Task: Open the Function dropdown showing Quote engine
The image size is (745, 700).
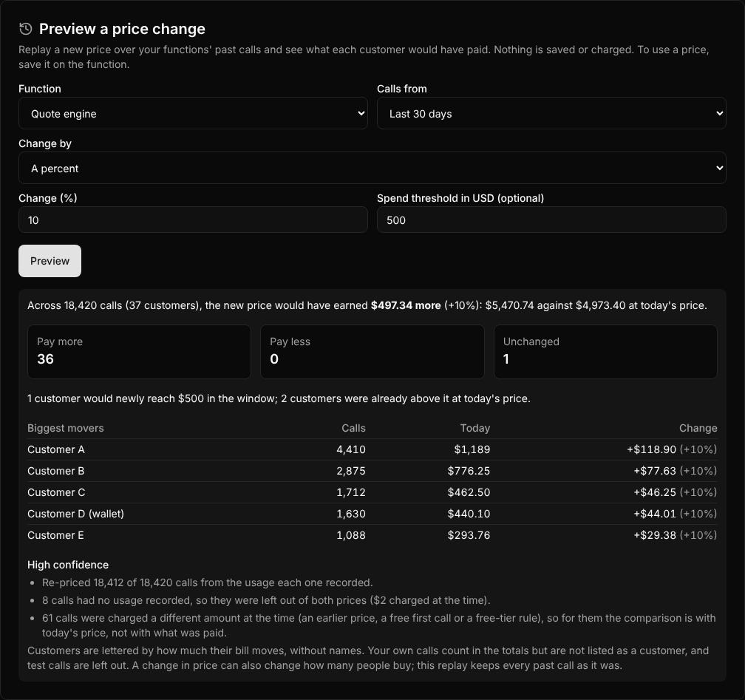Action: (193, 113)
